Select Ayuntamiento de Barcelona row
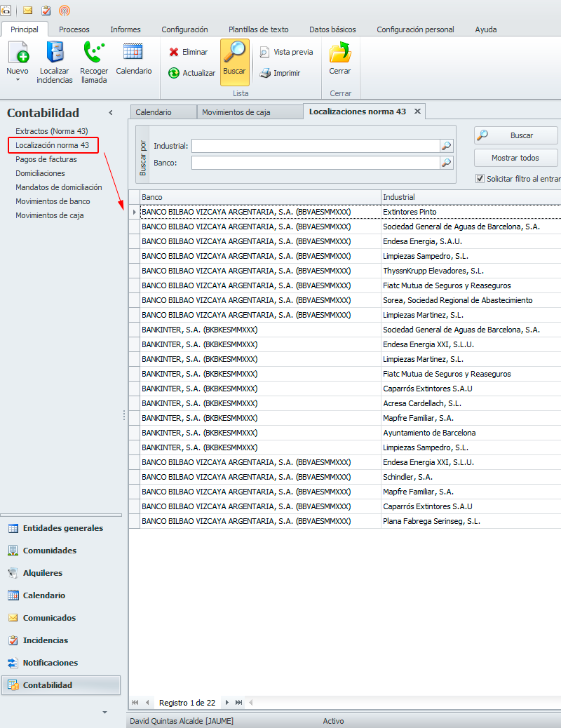The height and width of the screenshot is (728, 561). [344, 433]
